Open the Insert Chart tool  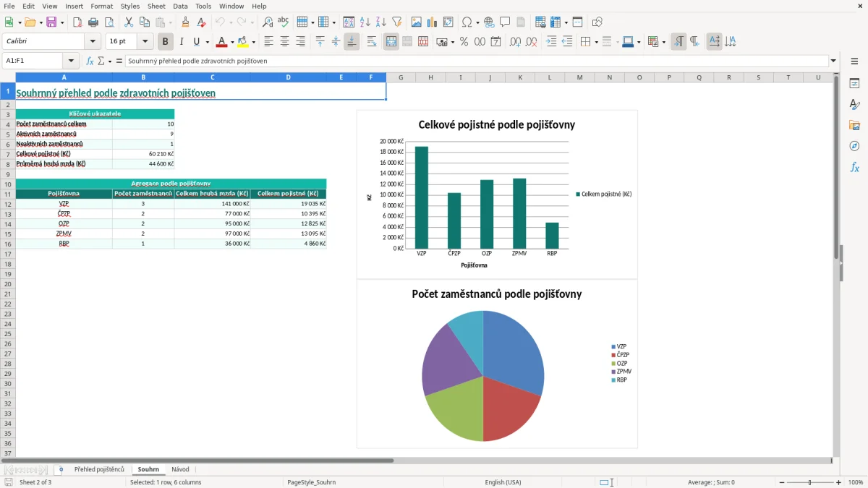432,22
